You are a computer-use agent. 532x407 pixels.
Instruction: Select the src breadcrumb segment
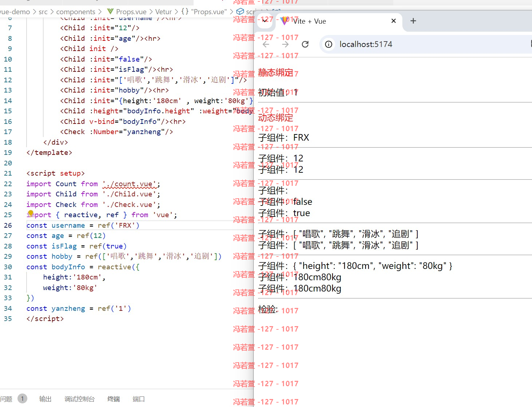[43, 12]
